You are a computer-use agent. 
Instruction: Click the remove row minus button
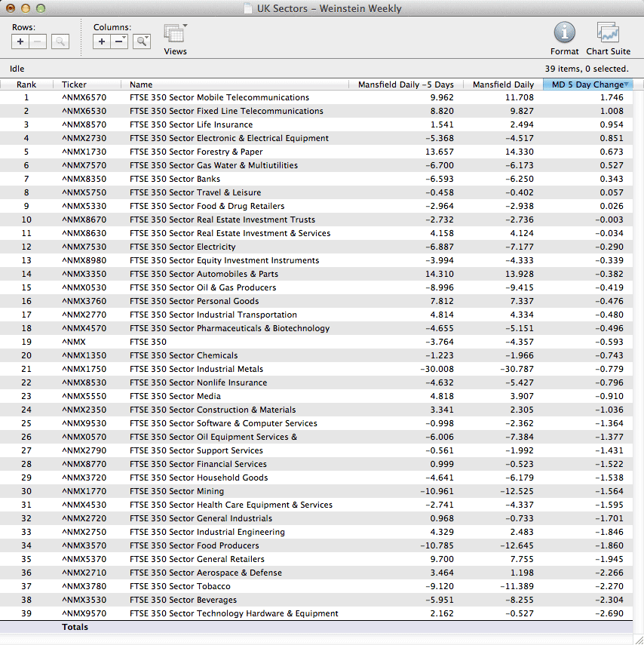38,41
